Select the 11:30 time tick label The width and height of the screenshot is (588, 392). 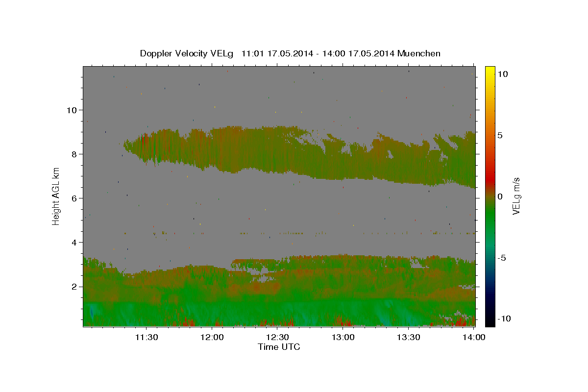(147, 337)
